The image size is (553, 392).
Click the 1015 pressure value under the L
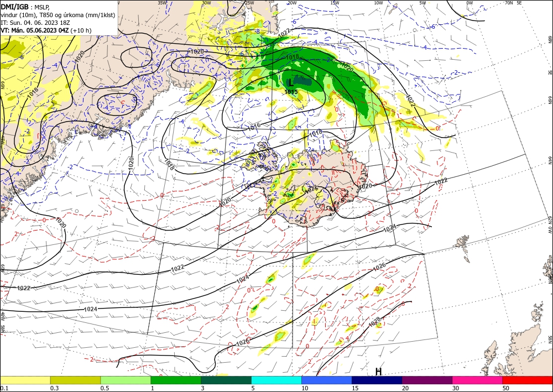click(291, 92)
